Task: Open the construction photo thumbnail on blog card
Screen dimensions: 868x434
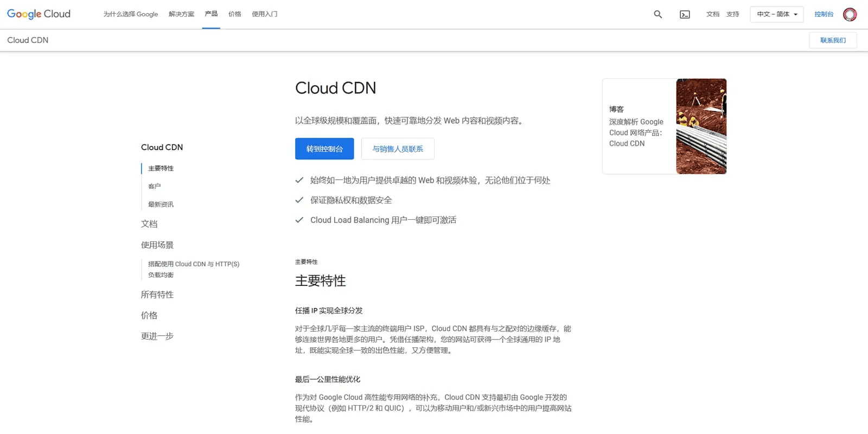Action: (x=701, y=126)
